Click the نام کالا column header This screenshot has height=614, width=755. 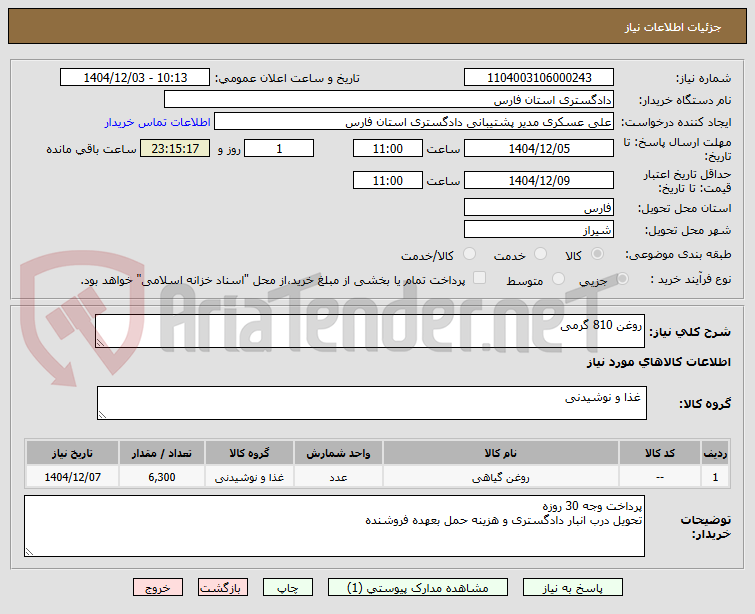[501, 453]
